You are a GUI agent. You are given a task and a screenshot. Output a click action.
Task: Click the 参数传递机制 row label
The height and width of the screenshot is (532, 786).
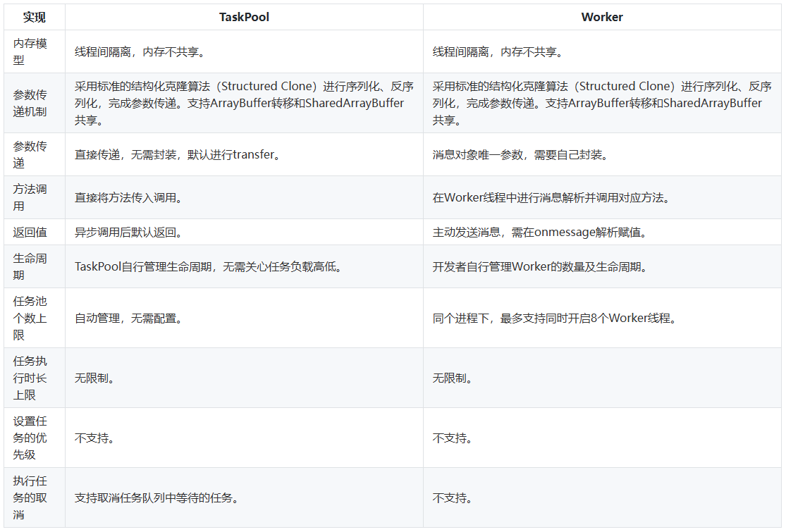[x=30, y=103]
